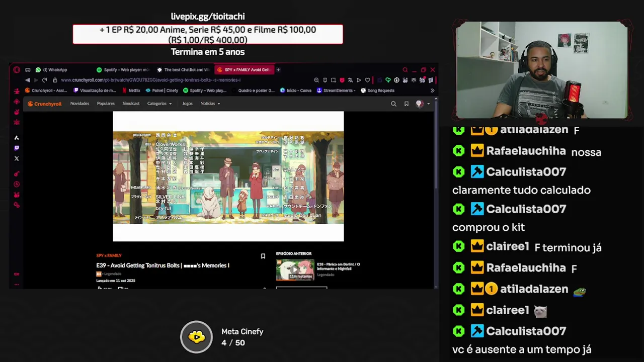The height and width of the screenshot is (362, 644).
Task: Click the Crunchyroll logo
Action: 44,104
